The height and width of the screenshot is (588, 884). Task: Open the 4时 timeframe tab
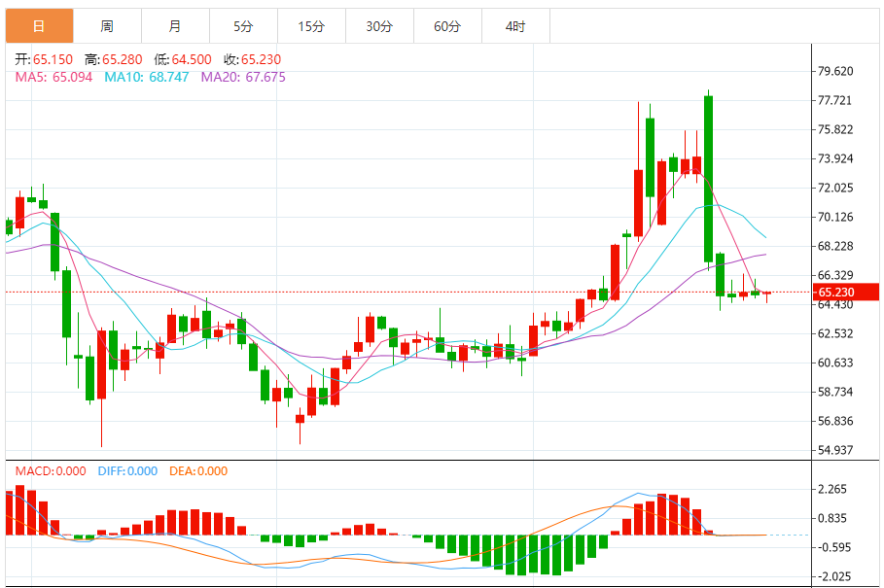pos(515,26)
